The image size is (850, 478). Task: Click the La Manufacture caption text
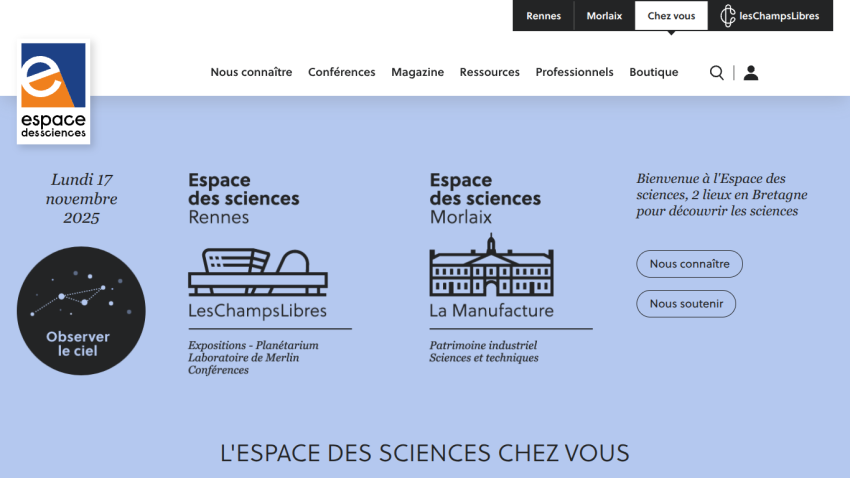[492, 311]
